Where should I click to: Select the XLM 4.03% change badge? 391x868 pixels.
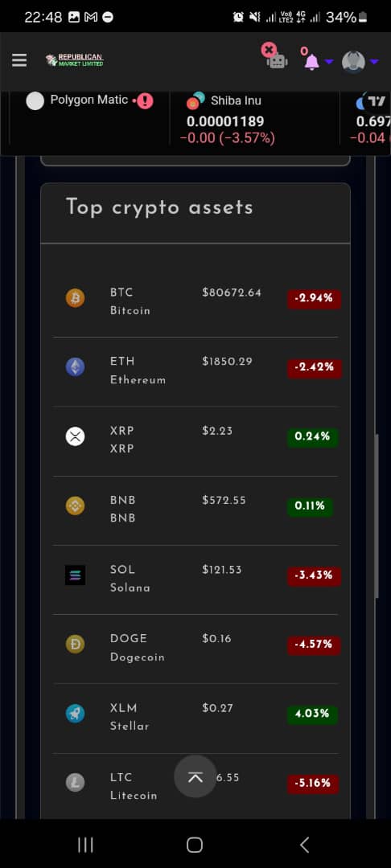[x=312, y=714]
